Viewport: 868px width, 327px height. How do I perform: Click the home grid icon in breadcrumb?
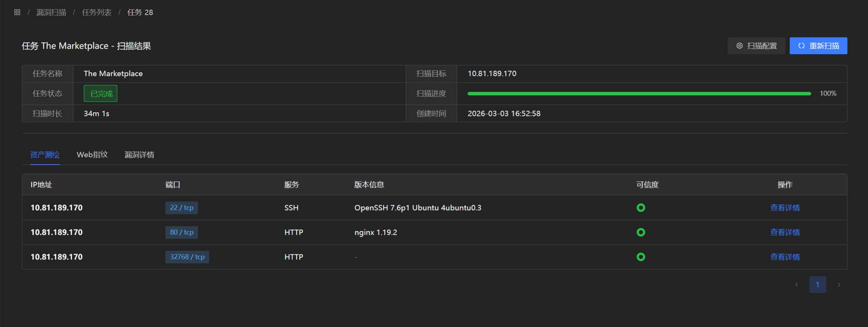point(17,12)
